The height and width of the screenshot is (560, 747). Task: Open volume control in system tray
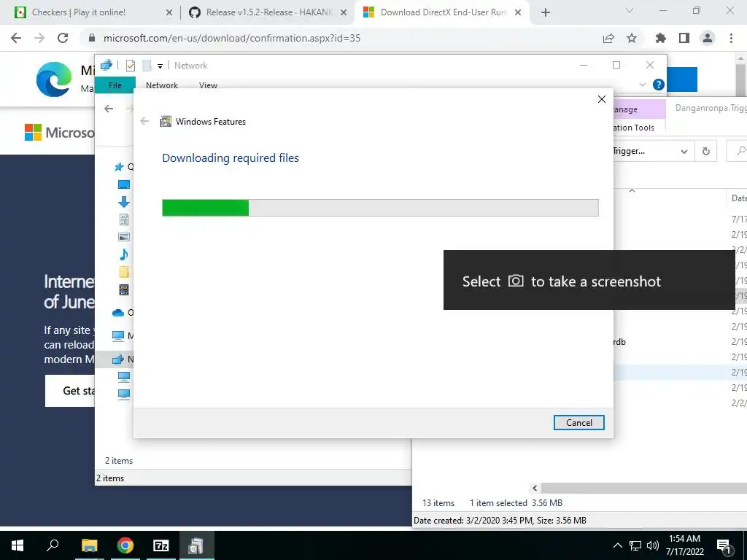click(x=653, y=545)
